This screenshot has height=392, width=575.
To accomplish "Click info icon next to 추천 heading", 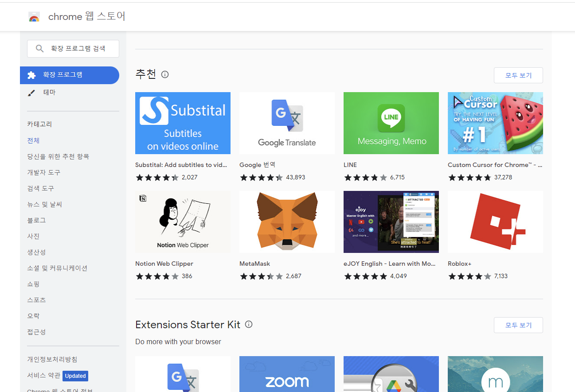I will pyautogui.click(x=165, y=74).
